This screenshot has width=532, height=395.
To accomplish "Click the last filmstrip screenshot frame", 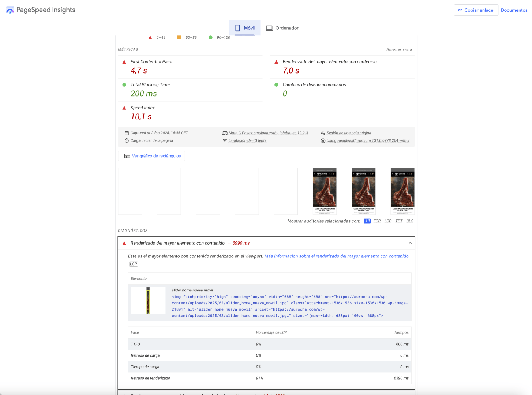I will click(x=402, y=191).
